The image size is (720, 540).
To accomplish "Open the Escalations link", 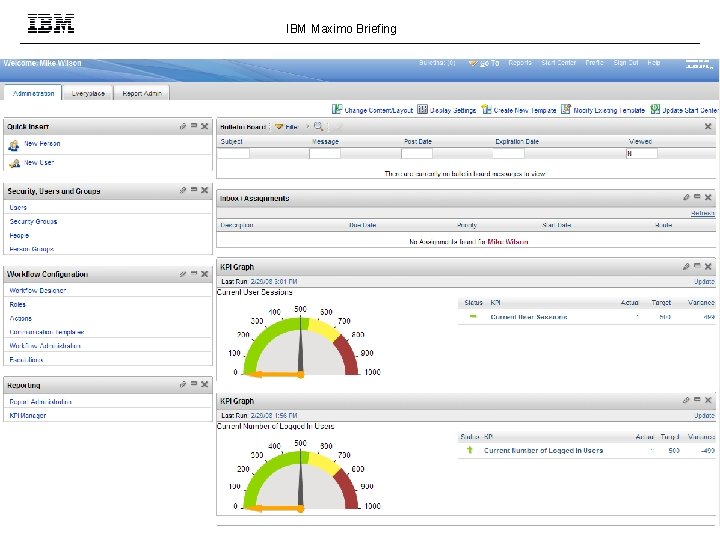I will point(26,360).
